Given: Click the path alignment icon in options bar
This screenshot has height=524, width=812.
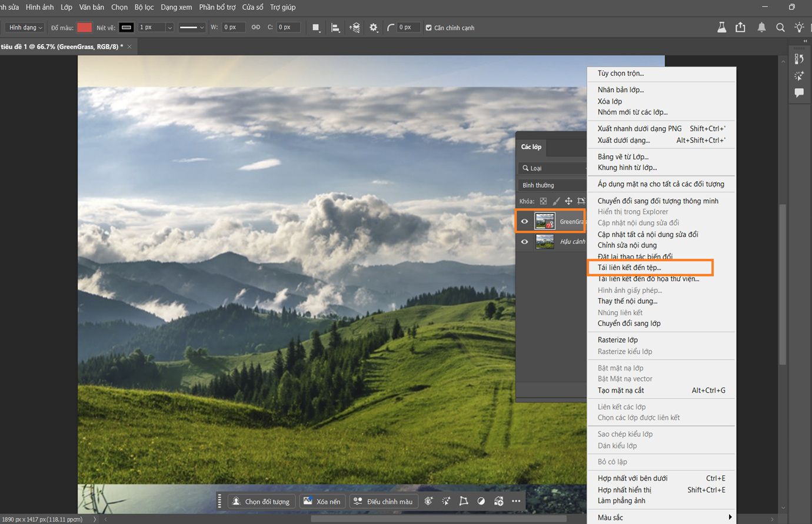Looking at the screenshot, I should (335, 28).
